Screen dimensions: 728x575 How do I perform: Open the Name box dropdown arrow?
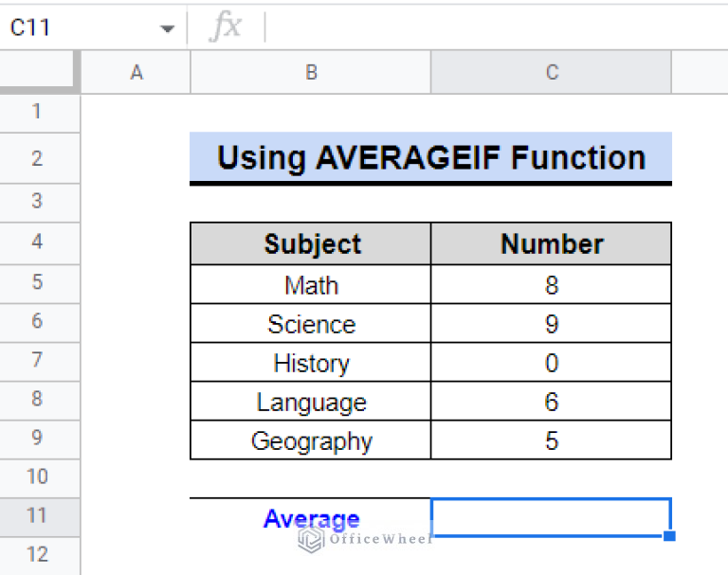tap(168, 28)
